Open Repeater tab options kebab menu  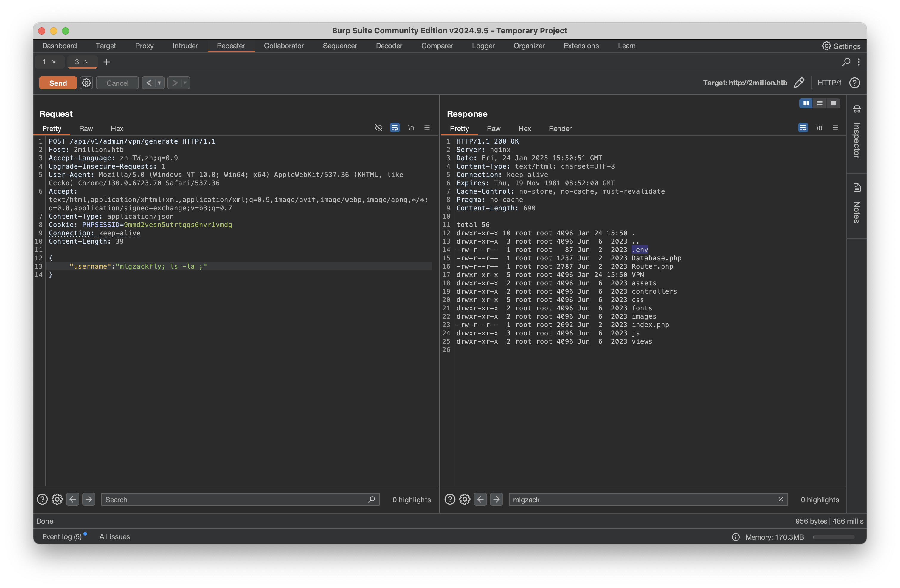click(859, 62)
